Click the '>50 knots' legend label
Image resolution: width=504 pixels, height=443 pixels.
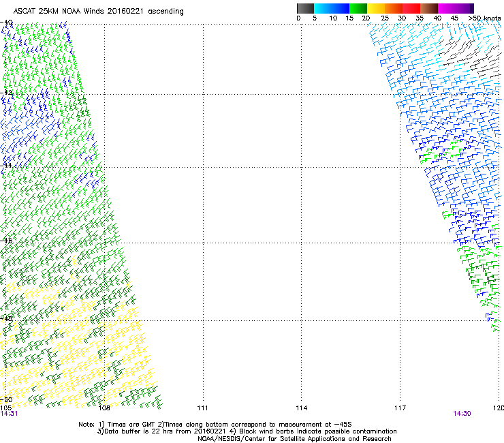point(484,18)
